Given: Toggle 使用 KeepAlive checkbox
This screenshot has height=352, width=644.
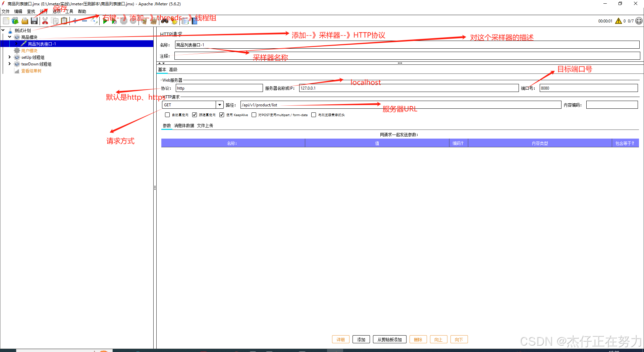Looking at the screenshot, I should pyautogui.click(x=222, y=115).
